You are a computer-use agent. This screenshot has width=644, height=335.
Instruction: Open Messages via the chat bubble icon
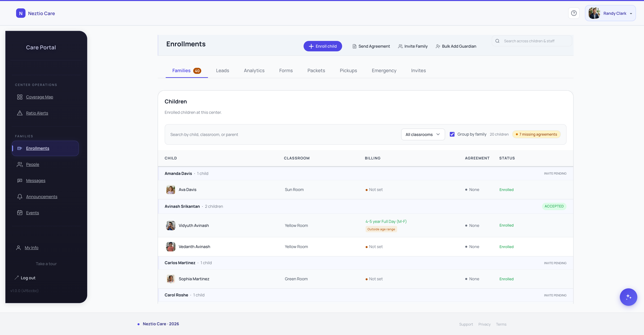click(x=20, y=180)
